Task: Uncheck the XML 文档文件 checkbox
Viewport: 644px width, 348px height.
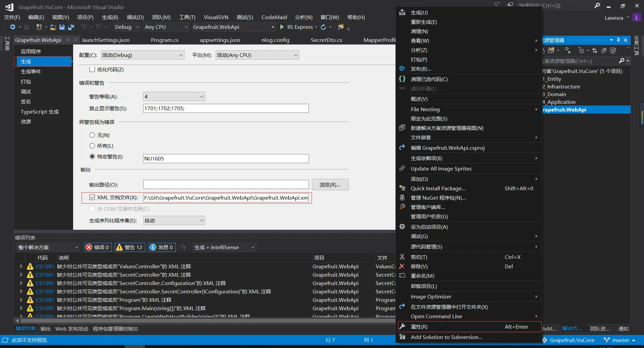Action: point(92,198)
